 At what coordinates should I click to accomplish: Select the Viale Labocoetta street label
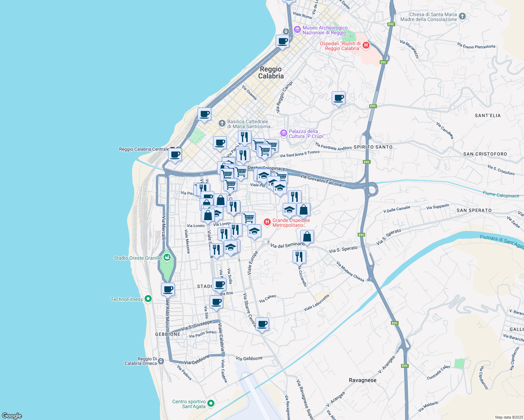click(x=317, y=303)
